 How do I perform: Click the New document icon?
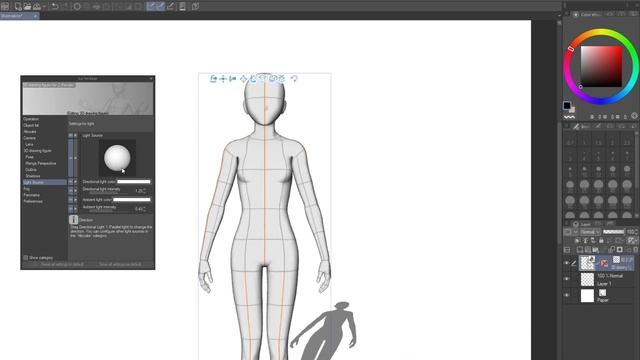click(x=18, y=6)
